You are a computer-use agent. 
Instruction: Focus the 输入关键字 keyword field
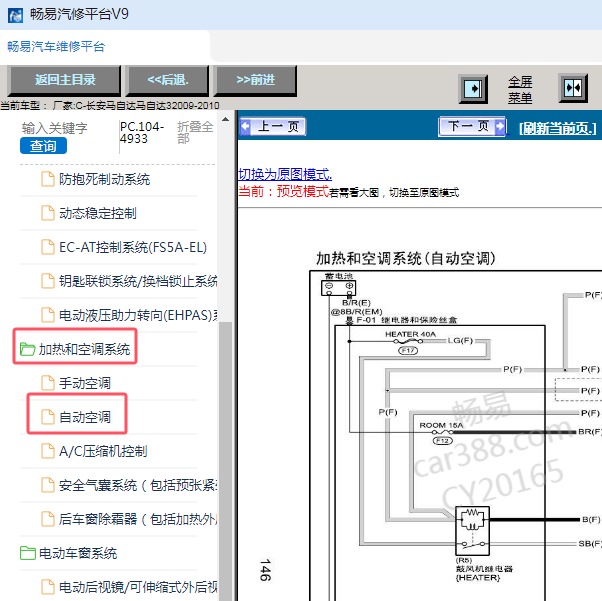[55, 128]
